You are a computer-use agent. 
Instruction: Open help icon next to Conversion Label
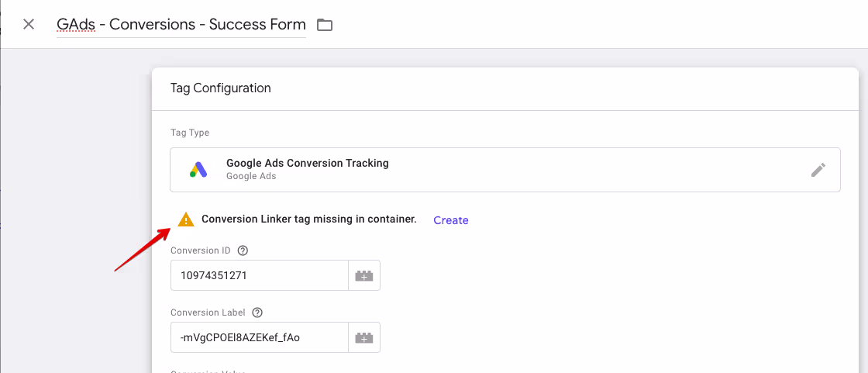click(x=257, y=313)
